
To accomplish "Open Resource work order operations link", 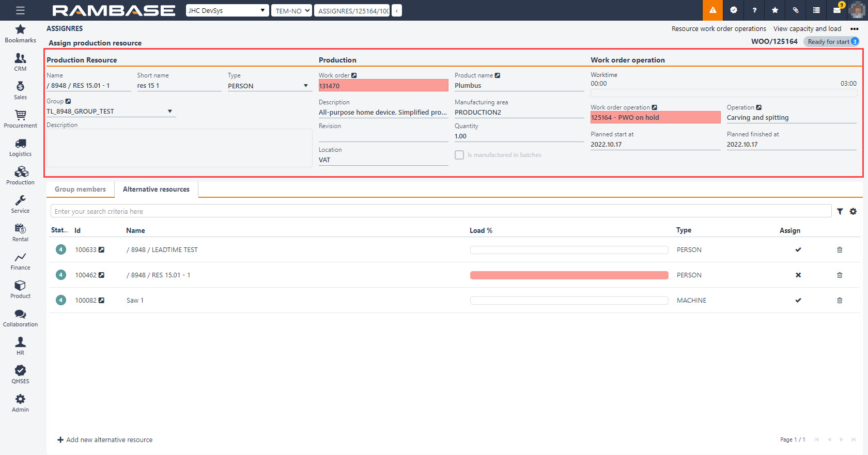I will tap(718, 29).
